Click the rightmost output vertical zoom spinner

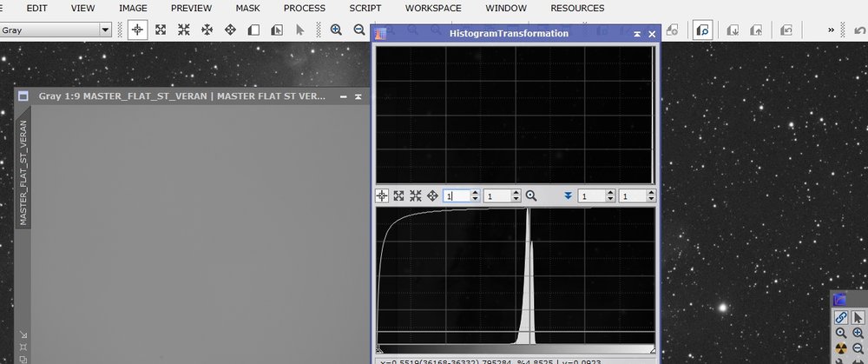pyautogui.click(x=651, y=195)
